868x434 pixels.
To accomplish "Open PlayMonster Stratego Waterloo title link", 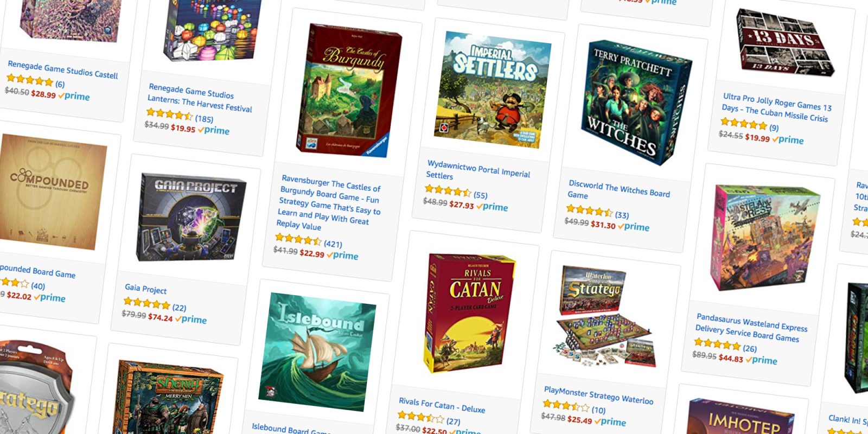I will pos(598,395).
